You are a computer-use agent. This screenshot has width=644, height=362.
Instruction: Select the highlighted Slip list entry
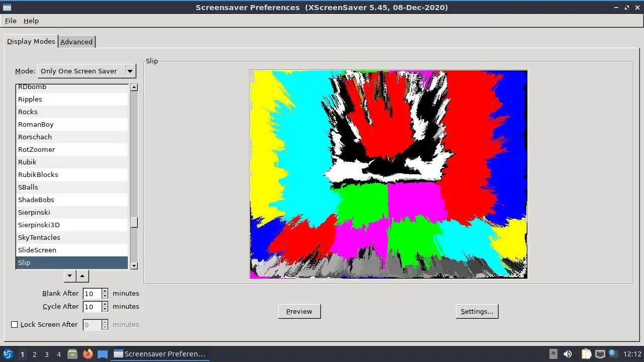(72, 262)
